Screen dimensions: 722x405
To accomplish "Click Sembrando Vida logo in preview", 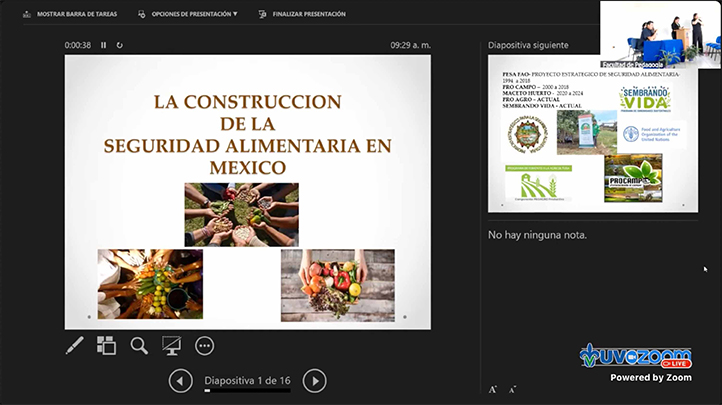I will pyautogui.click(x=645, y=99).
